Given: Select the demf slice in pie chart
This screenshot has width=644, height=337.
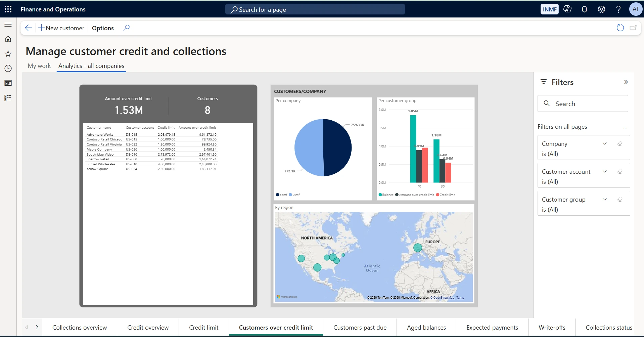Looking at the screenshot, I should coord(337,147).
